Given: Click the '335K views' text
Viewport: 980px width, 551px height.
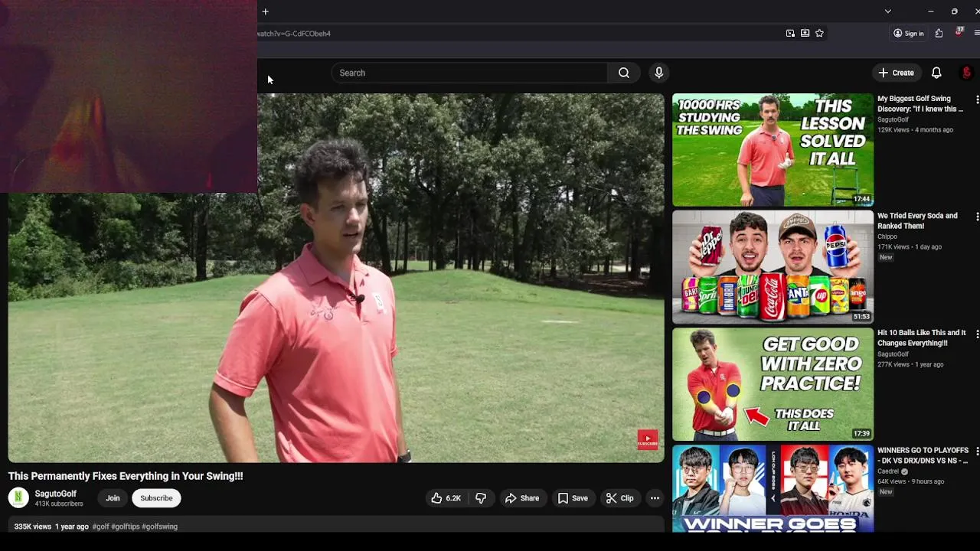Looking at the screenshot, I should click(33, 527).
